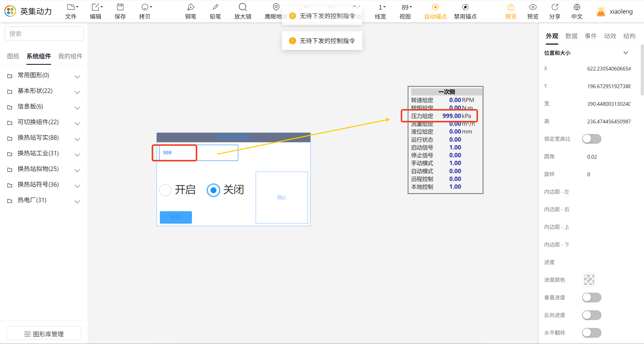Click the 一次侧 table header

point(446,92)
